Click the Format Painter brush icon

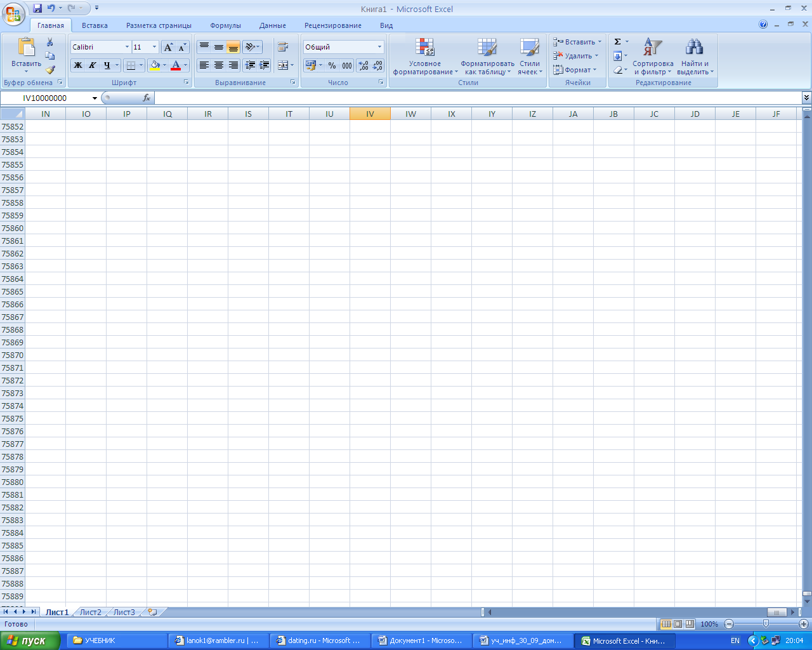[x=50, y=70]
